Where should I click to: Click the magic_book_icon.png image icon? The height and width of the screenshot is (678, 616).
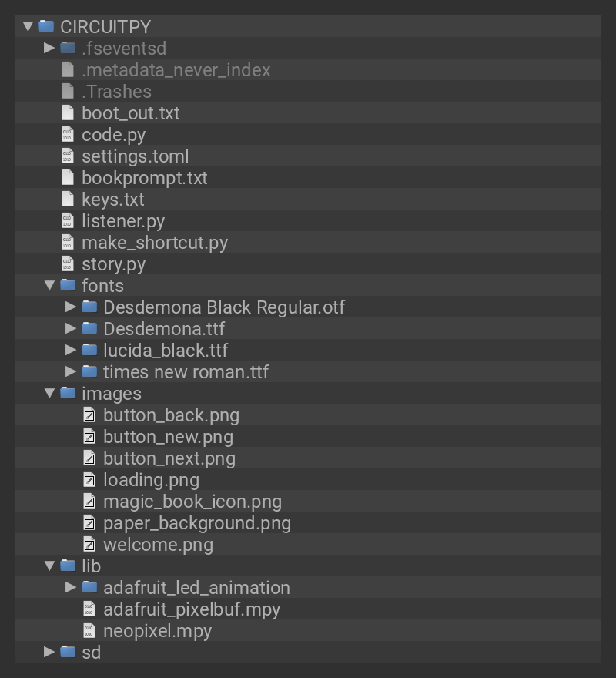click(x=89, y=501)
